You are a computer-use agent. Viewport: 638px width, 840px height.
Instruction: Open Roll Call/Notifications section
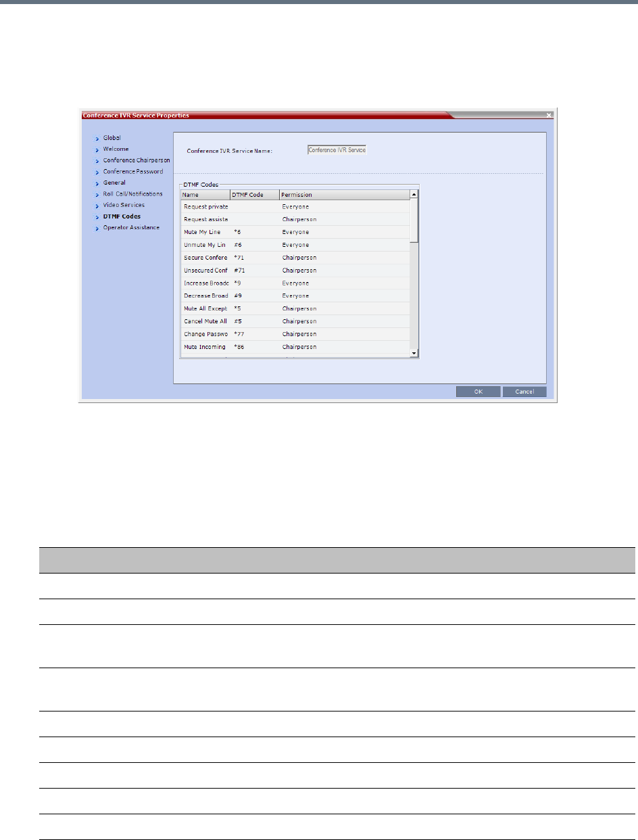click(x=132, y=194)
